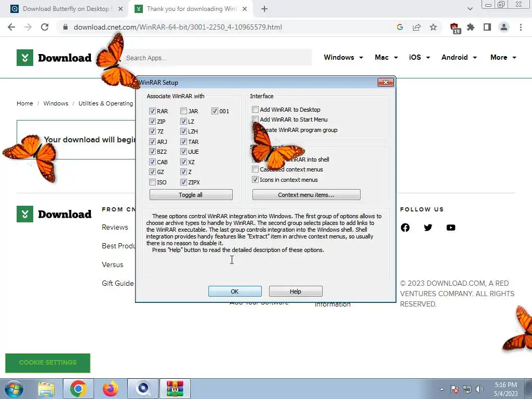Uncheck the ZIP association checkbox

[152, 121]
